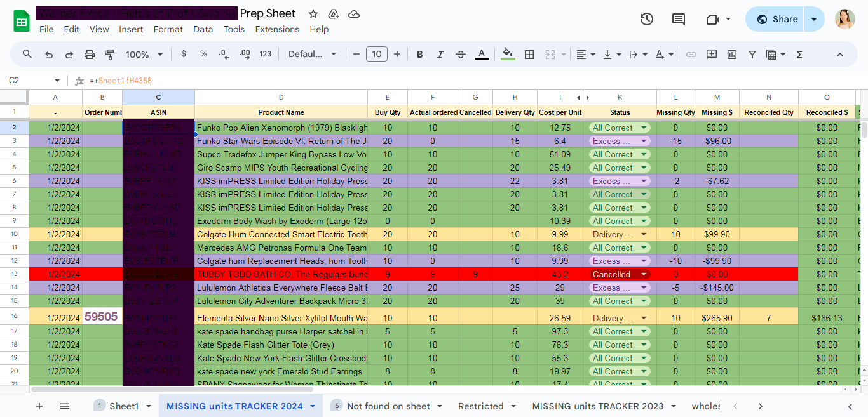Open the functions sigma icon
868x417 pixels.
799,55
